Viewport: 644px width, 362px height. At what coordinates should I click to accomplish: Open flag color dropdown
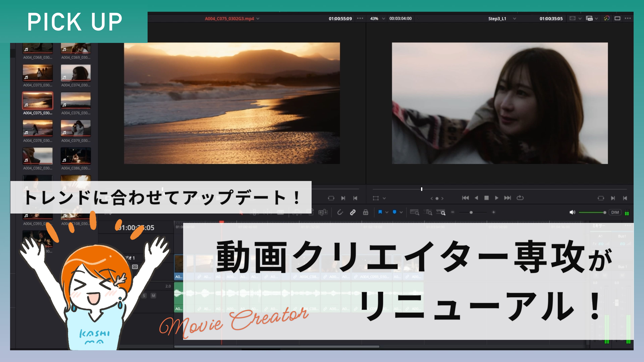click(x=387, y=212)
